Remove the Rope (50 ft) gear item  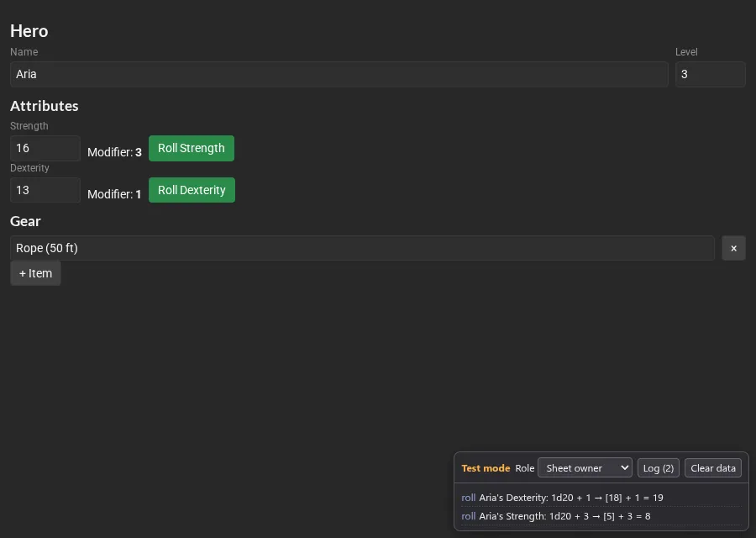click(x=733, y=248)
